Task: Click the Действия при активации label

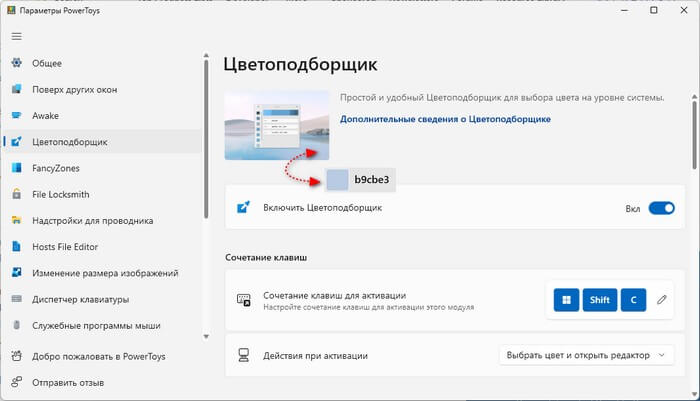Action: [315, 356]
